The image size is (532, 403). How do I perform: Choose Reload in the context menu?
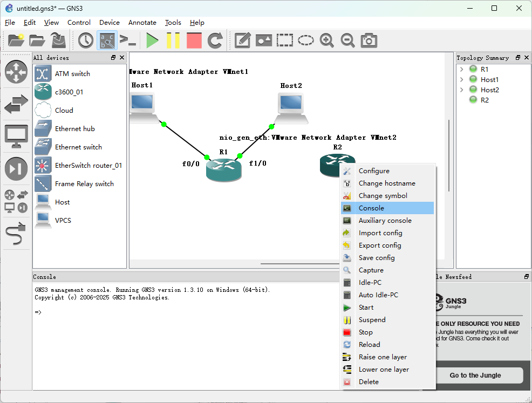pyautogui.click(x=387, y=345)
